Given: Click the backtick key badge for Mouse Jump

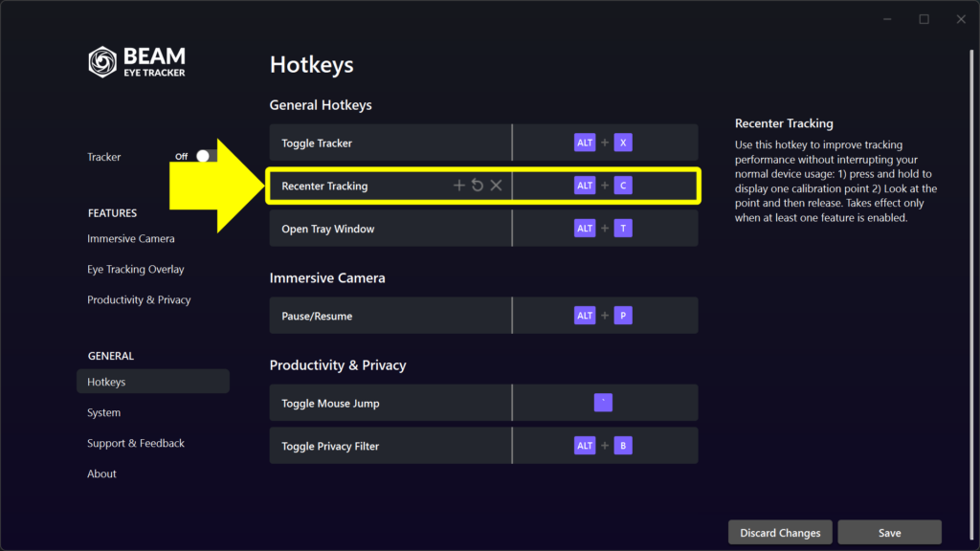Looking at the screenshot, I should click(x=603, y=403).
